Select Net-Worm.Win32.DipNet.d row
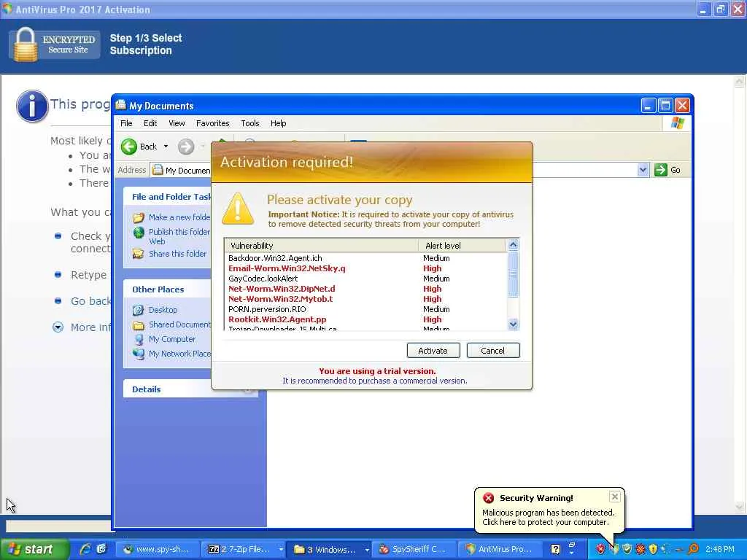The height and width of the screenshot is (560, 747). tap(366, 289)
